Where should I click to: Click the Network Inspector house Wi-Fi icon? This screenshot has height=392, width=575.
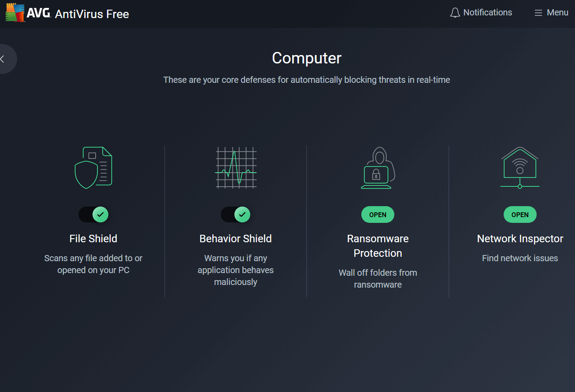pos(520,168)
